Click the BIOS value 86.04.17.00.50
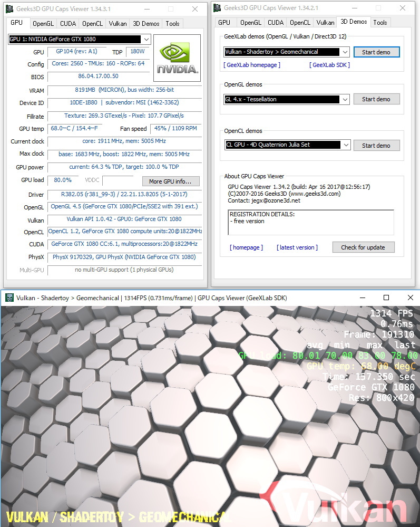This screenshot has width=420, height=527. pos(98,76)
